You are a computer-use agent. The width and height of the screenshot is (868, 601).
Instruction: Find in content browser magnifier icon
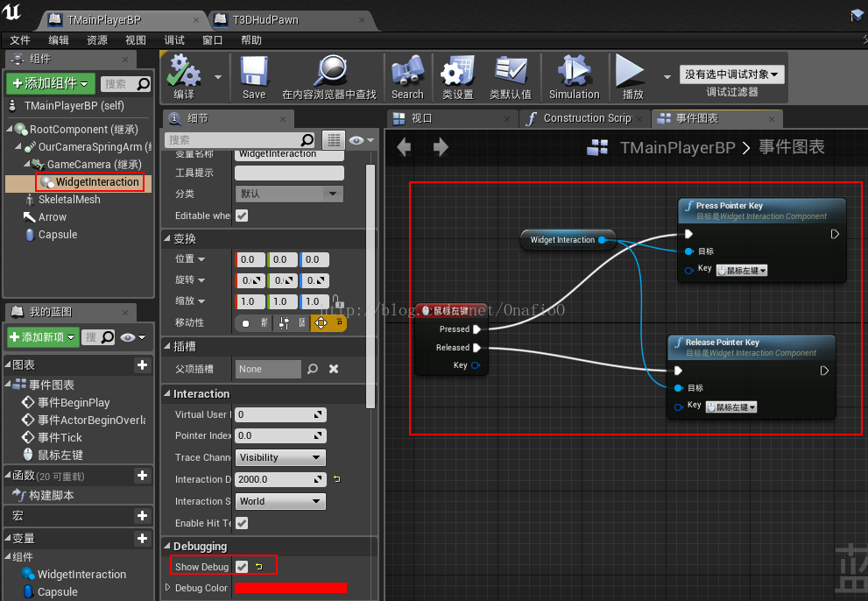[330, 70]
